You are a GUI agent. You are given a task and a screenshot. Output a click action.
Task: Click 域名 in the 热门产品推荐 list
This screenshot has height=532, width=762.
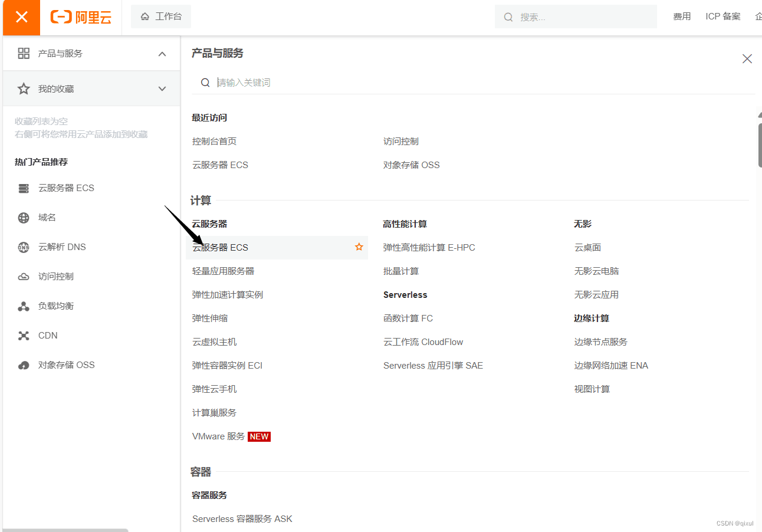47,218
